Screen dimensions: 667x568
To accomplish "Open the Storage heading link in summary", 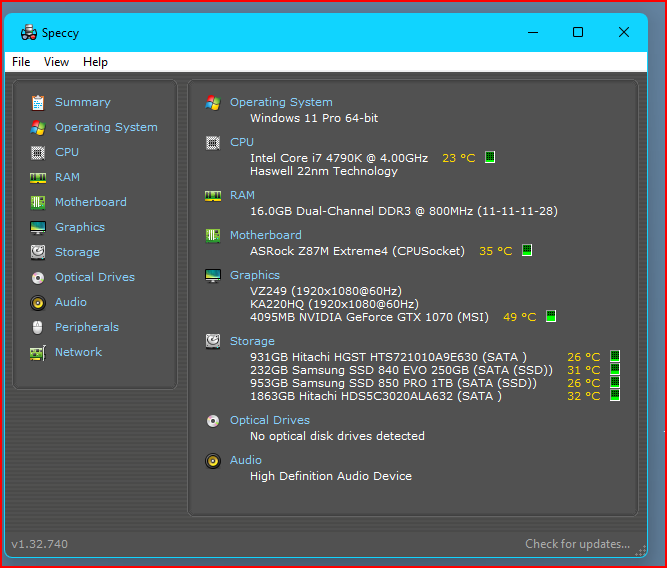I will (252, 341).
